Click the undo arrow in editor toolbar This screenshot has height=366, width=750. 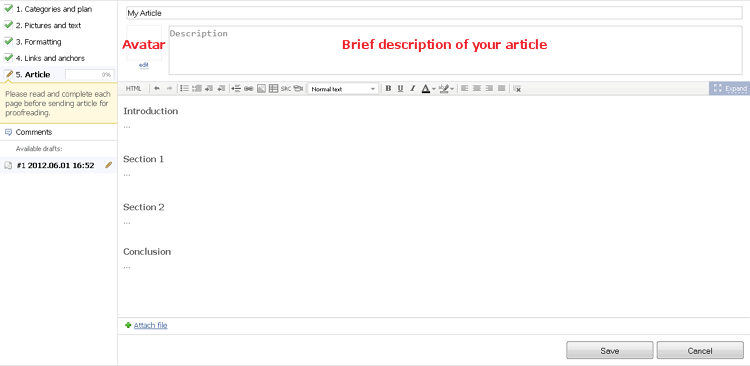156,89
